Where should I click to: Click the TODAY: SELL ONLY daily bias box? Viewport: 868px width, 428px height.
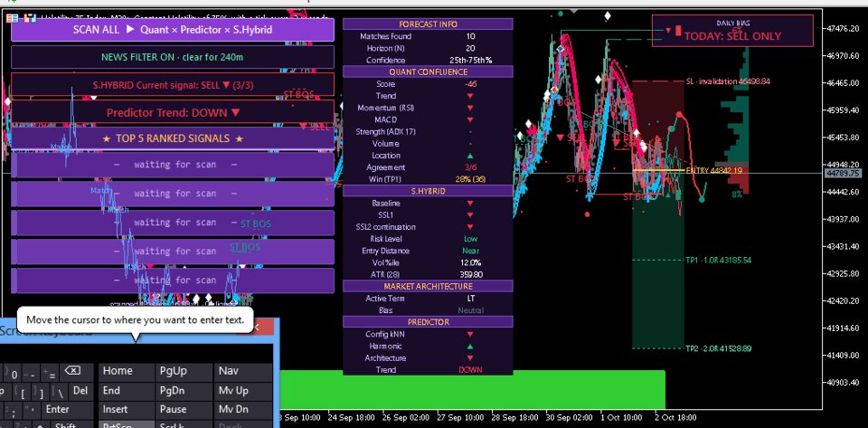click(732, 31)
